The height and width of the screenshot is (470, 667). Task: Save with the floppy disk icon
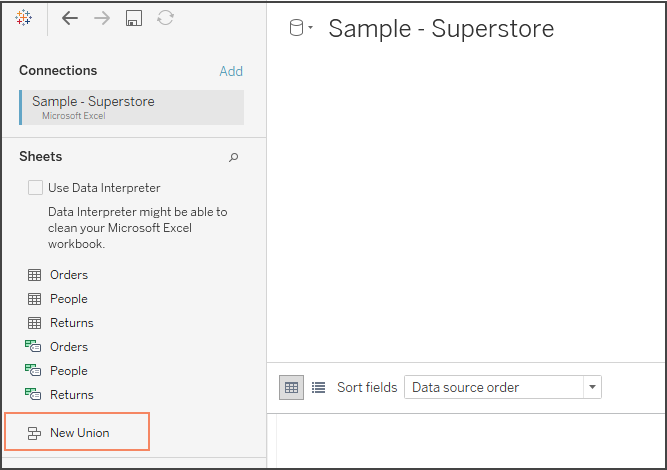134,18
